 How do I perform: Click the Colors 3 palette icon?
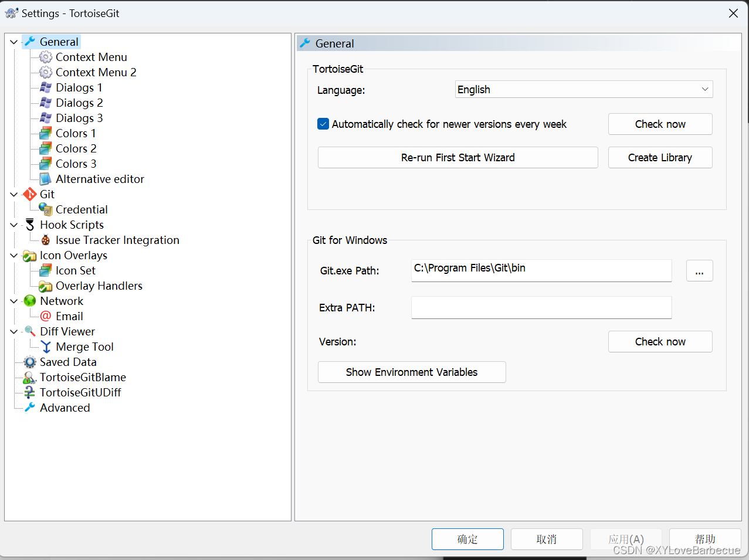(46, 164)
